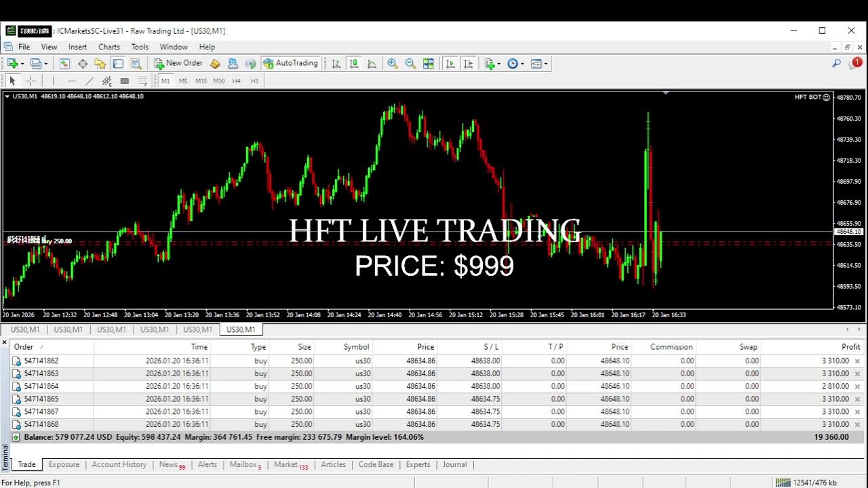
Task: Select the Equidistant Channel tool
Action: pos(106,81)
